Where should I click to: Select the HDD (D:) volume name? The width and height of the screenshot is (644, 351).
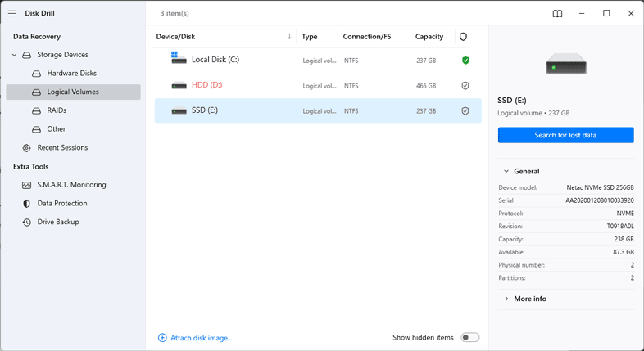(206, 85)
